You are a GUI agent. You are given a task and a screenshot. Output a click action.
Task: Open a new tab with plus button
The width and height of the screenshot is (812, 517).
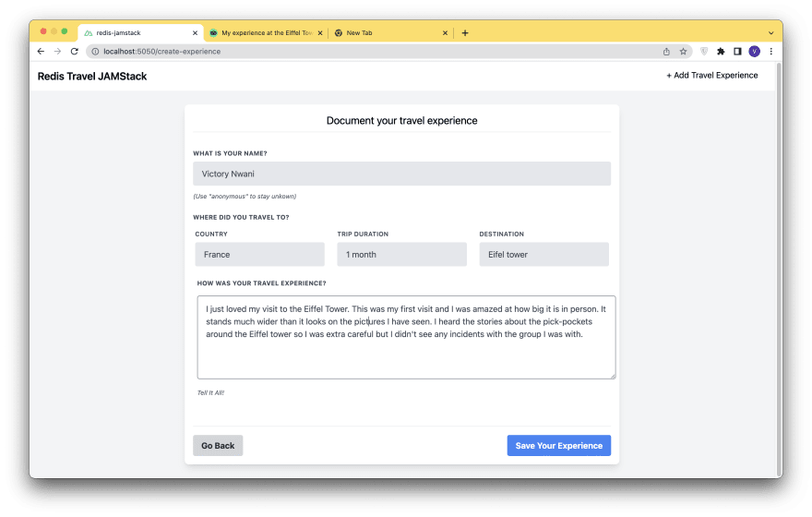465,32
